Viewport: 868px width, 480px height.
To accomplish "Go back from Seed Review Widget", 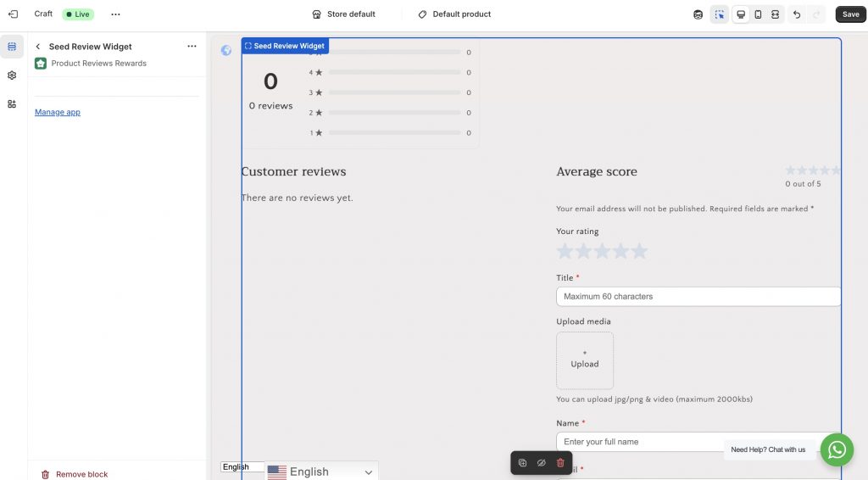I will click(37, 47).
